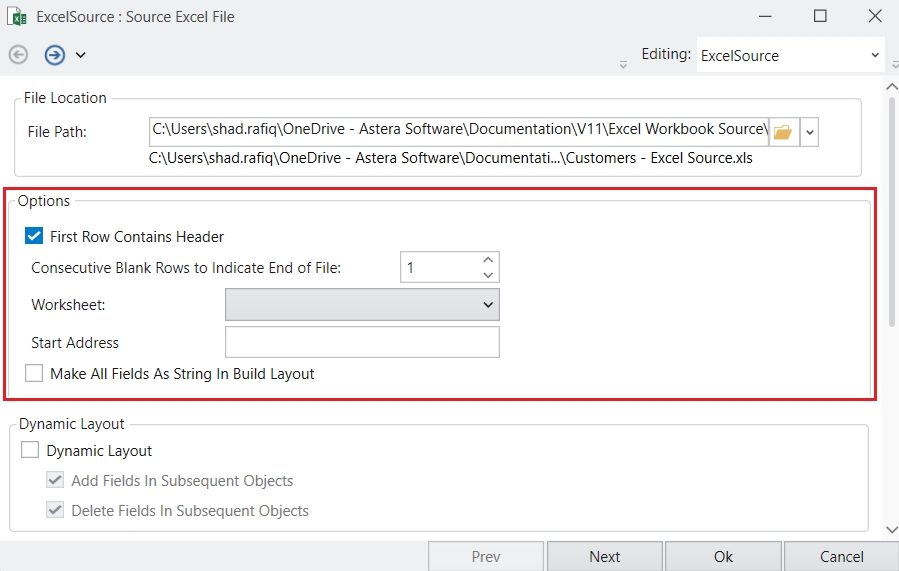
Task: Click the forward navigation arrow icon
Action: click(54, 55)
